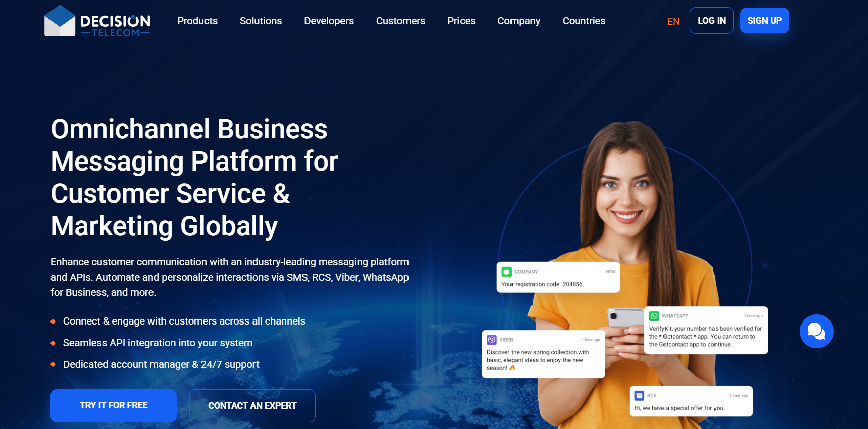868x429 pixels.
Task: Open the Customers menu item
Action: 400,21
